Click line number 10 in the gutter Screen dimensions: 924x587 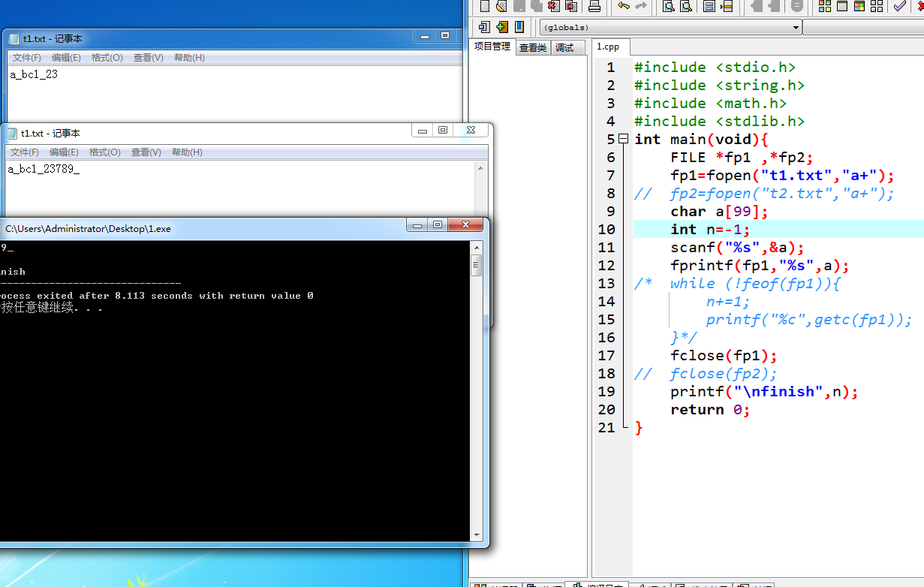(x=606, y=229)
